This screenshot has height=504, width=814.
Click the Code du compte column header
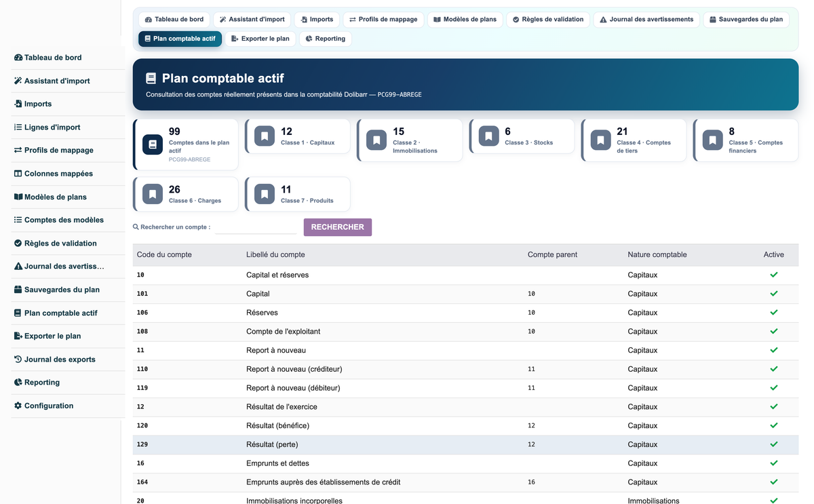pos(164,255)
